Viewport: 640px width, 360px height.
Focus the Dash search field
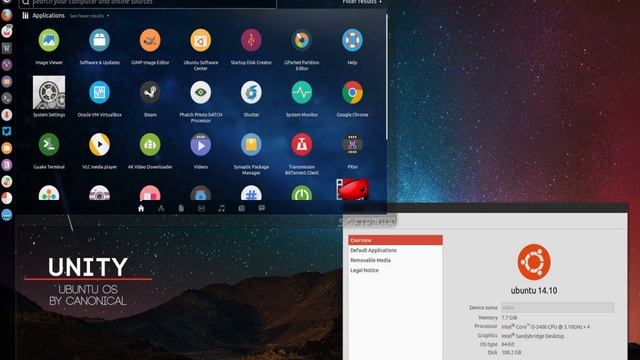(148, 3)
